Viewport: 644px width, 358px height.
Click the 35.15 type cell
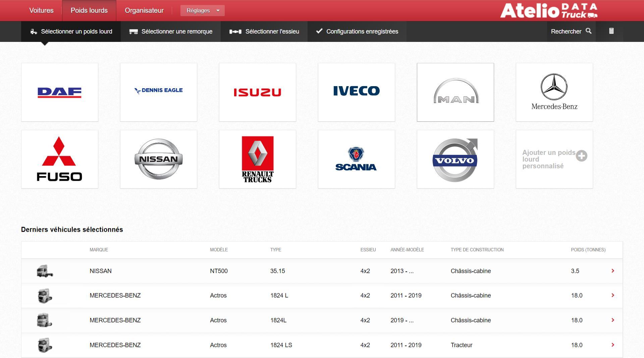click(x=278, y=271)
